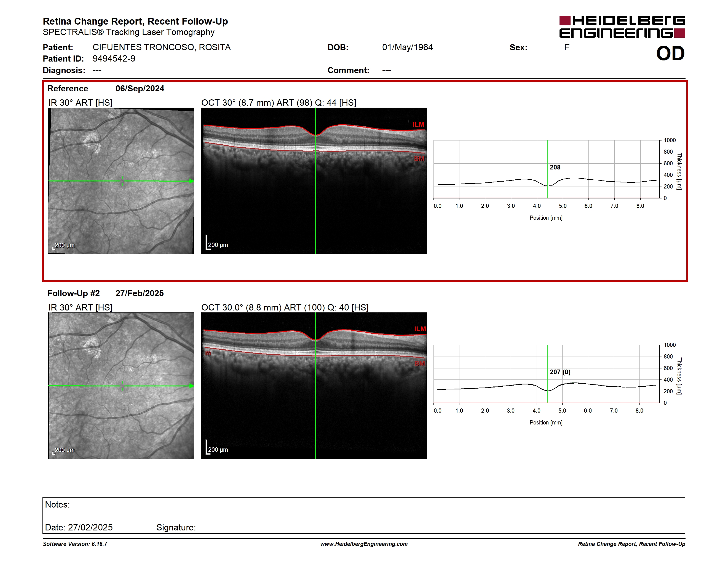This screenshot has width=728, height=563.
Task: Click Software Version: 6.16.7 text
Action: pos(75,544)
